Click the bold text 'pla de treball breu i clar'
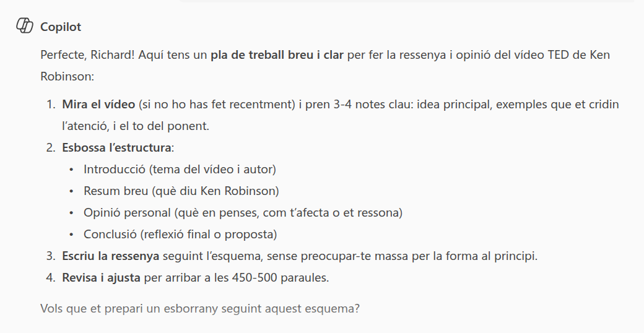 click(x=277, y=54)
